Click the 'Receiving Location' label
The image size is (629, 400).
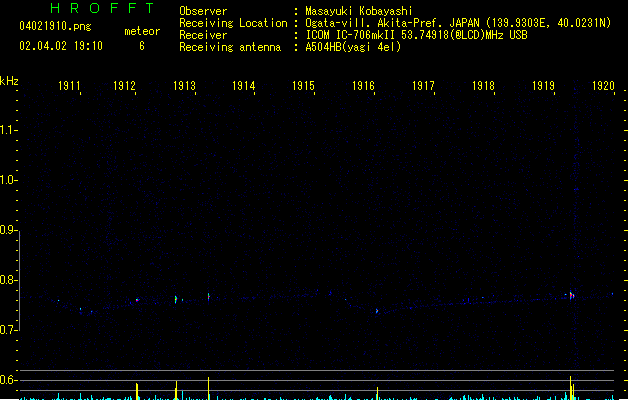click(x=233, y=23)
